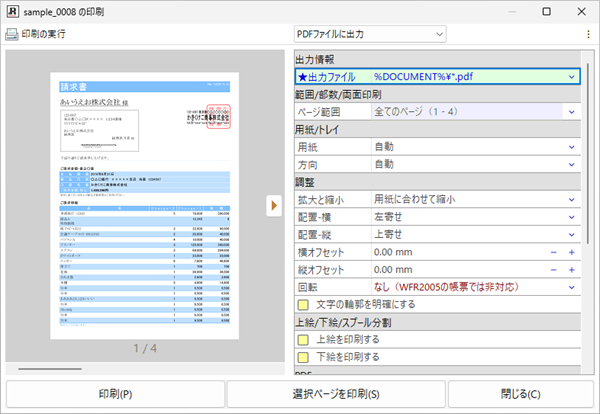Select the invoice preview page thumbnail
The image size is (600, 414).
(144, 205)
